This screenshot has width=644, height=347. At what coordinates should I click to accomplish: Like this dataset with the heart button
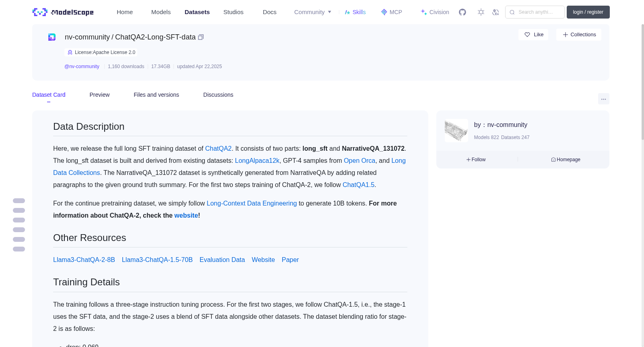click(533, 35)
